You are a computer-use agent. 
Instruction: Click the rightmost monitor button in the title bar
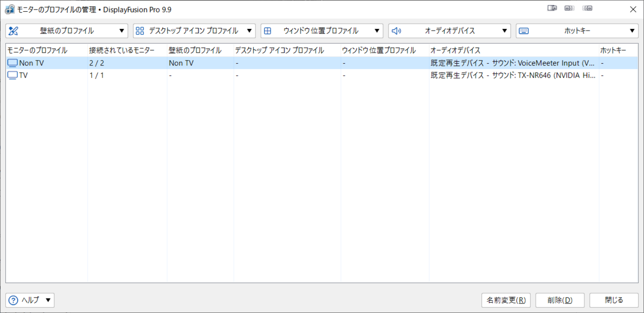(x=587, y=8)
